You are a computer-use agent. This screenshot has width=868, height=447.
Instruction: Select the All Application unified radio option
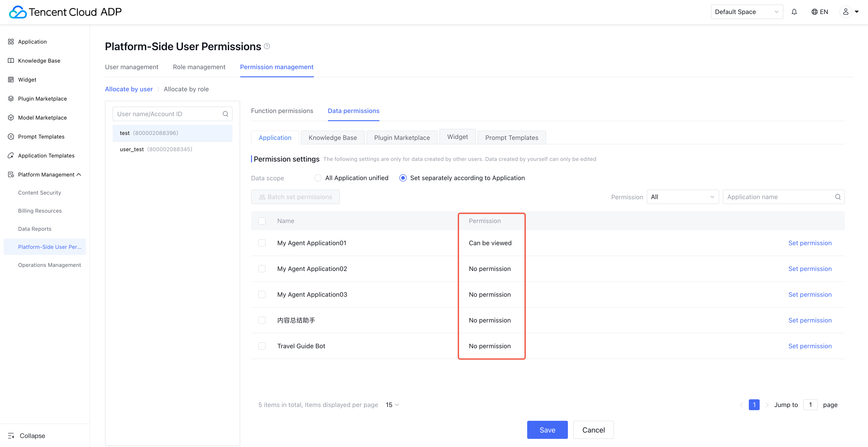click(x=318, y=178)
